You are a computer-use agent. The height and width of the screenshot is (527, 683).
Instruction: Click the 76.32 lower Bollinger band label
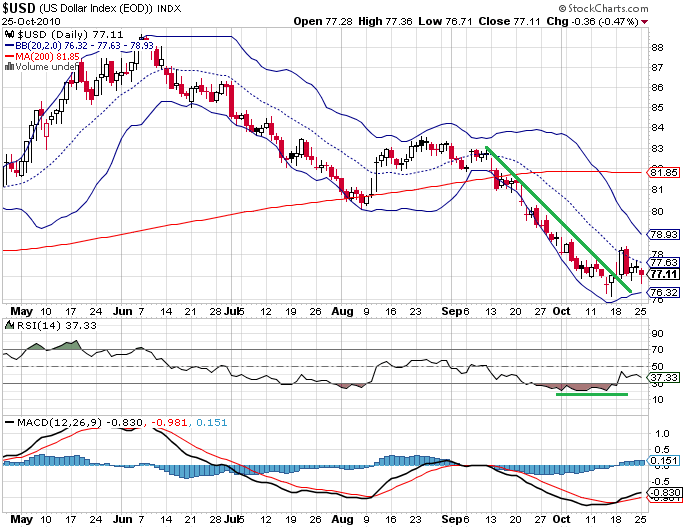point(664,294)
